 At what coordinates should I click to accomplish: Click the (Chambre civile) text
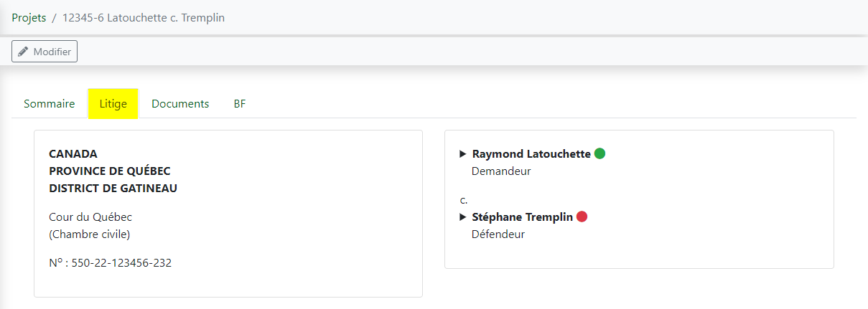point(90,234)
